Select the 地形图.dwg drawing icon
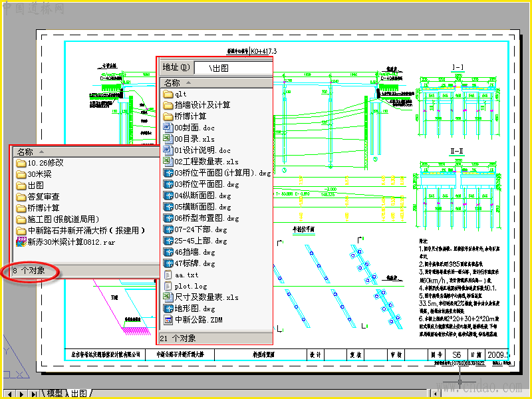This screenshot has height=399, width=532. coord(168,309)
